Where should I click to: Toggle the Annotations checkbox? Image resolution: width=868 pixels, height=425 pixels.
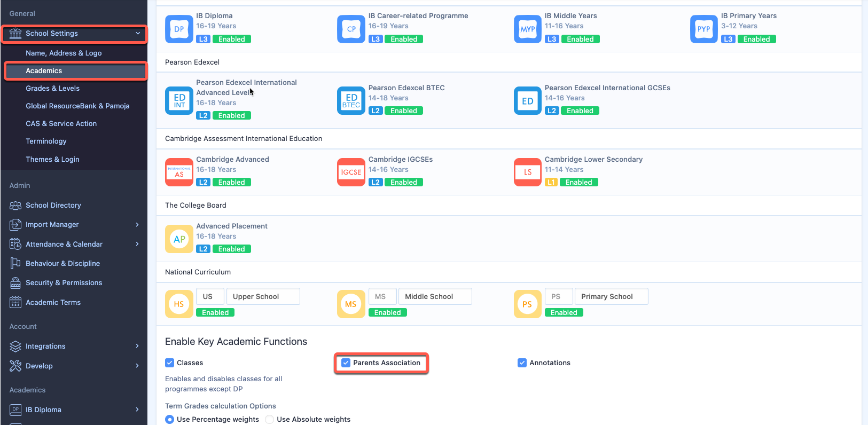(x=522, y=363)
